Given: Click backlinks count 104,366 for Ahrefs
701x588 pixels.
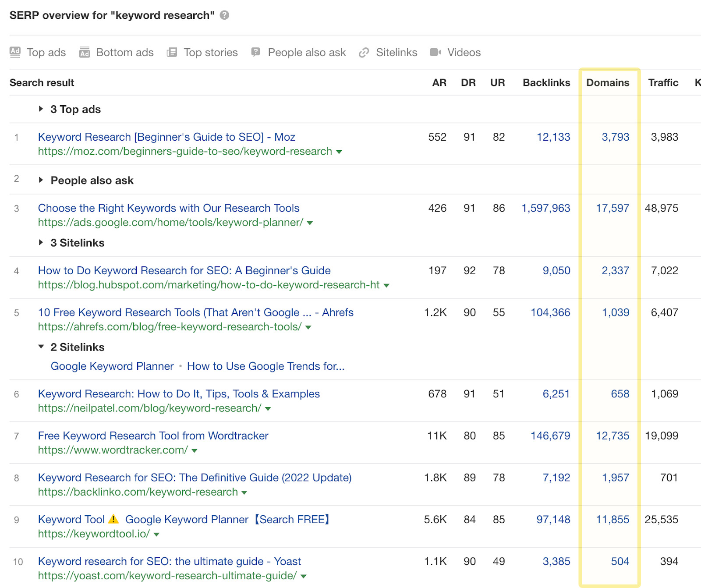Looking at the screenshot, I should [551, 312].
